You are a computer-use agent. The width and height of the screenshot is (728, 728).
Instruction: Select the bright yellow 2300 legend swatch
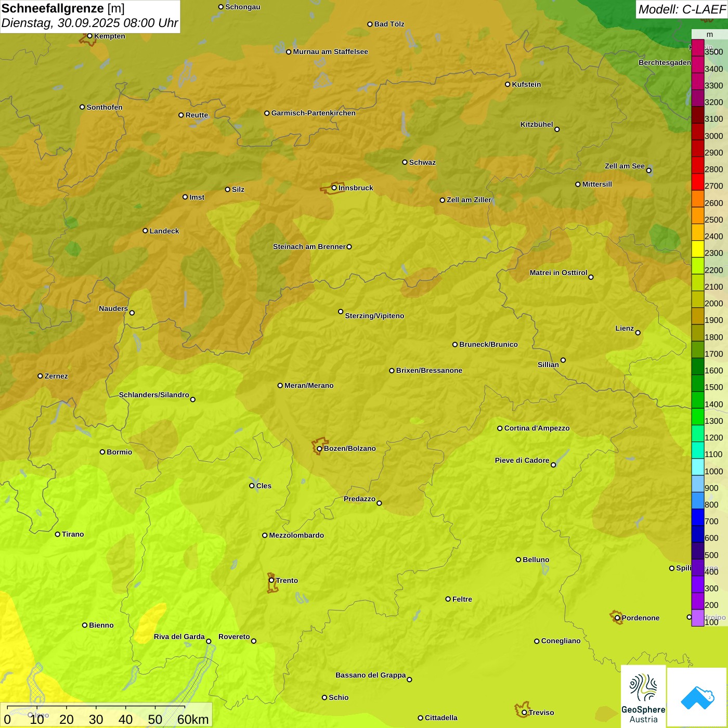(698, 249)
